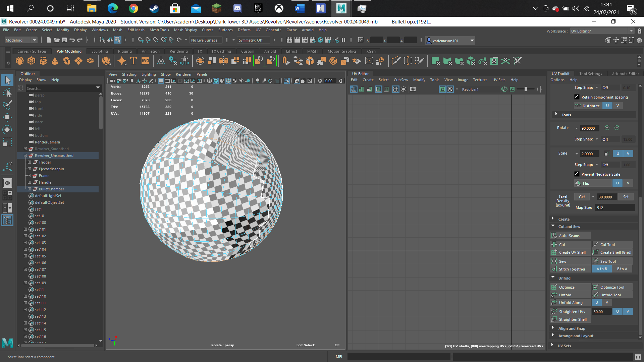Viewport: 644px width, 362px height.
Task: Adjust the UV Editor image dim slider
Action: click(526, 89)
